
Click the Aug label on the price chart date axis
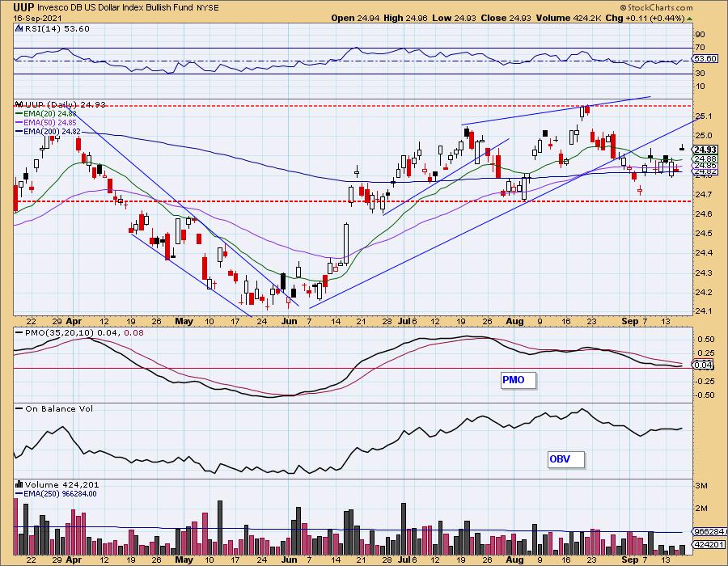(514, 322)
